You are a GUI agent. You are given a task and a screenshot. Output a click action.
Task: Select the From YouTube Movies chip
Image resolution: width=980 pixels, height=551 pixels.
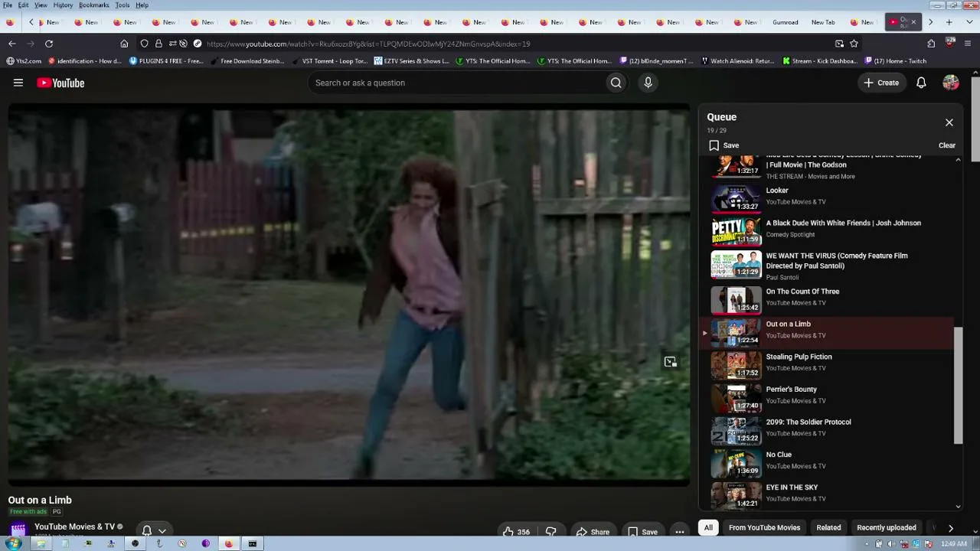[764, 527]
